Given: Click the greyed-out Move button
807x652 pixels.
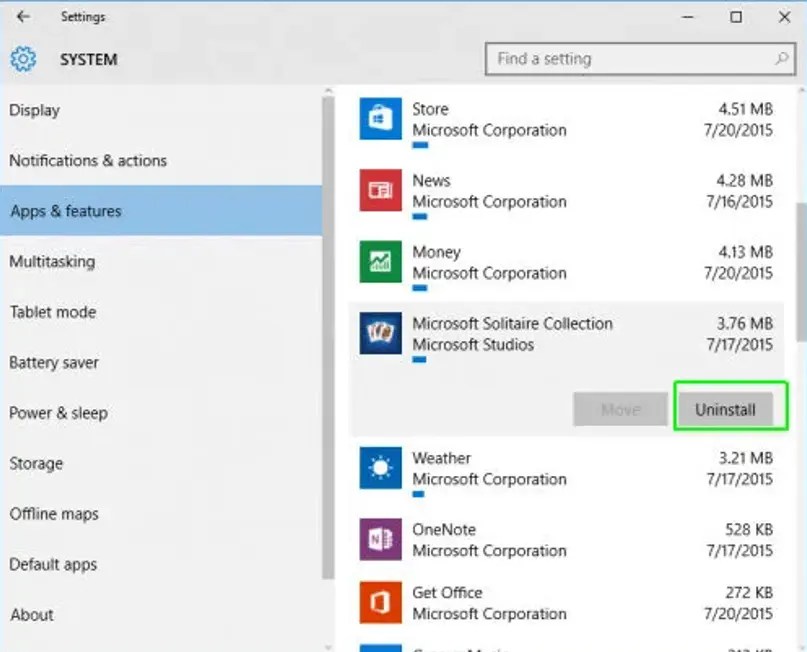Looking at the screenshot, I should point(620,410).
